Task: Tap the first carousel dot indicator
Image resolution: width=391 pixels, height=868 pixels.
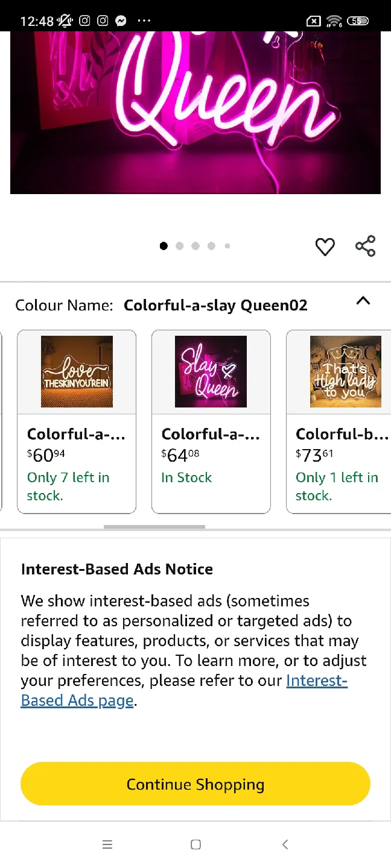Action: [x=164, y=246]
